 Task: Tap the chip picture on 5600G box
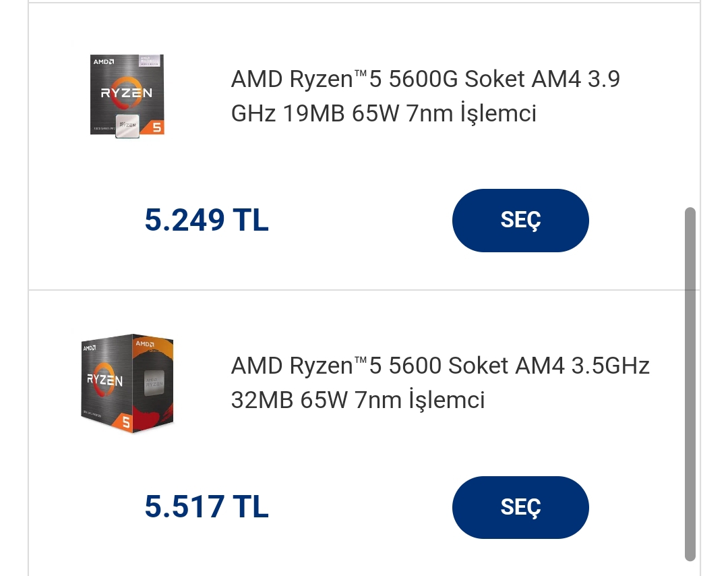pos(127,125)
